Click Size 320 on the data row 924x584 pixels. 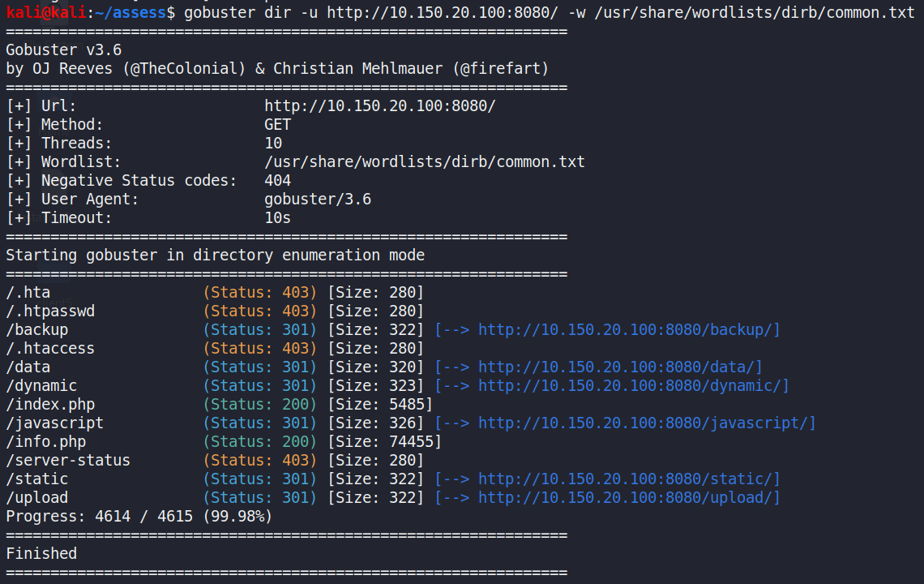pos(376,367)
